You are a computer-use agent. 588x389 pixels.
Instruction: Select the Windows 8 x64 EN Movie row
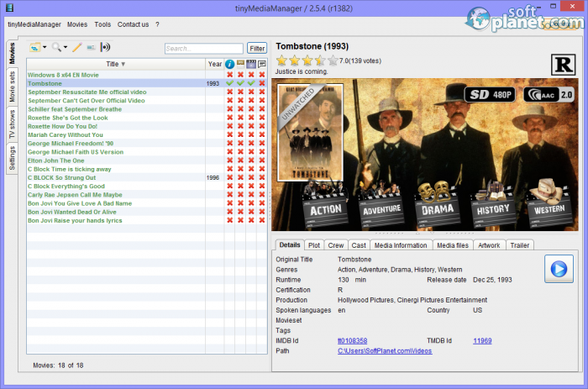tap(147, 75)
